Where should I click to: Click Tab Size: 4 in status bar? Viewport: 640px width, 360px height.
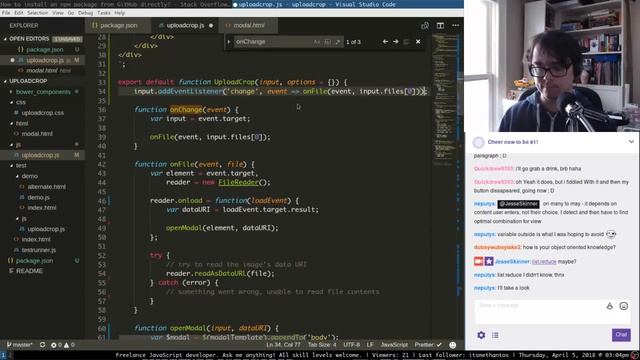point(322,345)
